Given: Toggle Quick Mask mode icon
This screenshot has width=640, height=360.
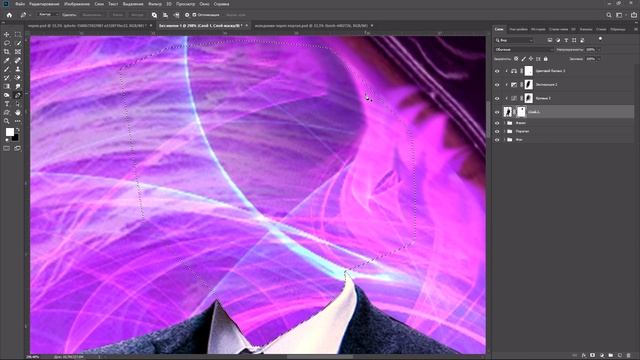Looking at the screenshot, I should click(7, 148).
